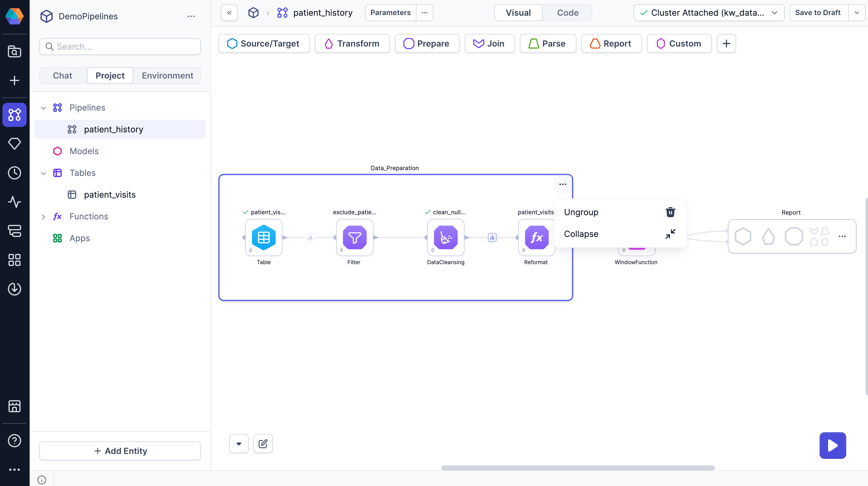
Task: Run the pipeline with play button
Action: (x=832, y=445)
